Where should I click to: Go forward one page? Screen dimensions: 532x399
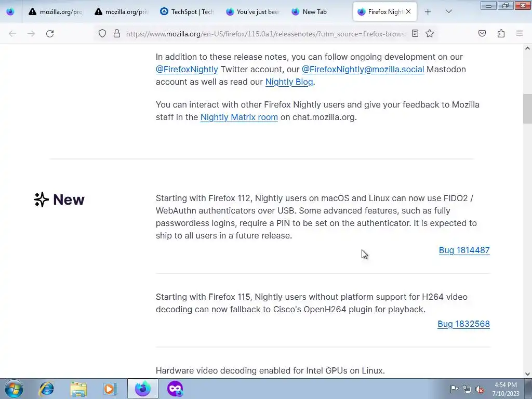[x=31, y=33]
